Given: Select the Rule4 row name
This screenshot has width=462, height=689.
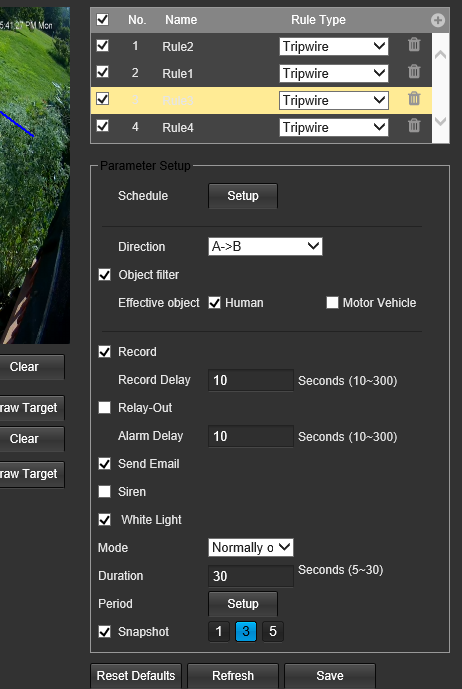Looking at the screenshot, I should [178, 127].
